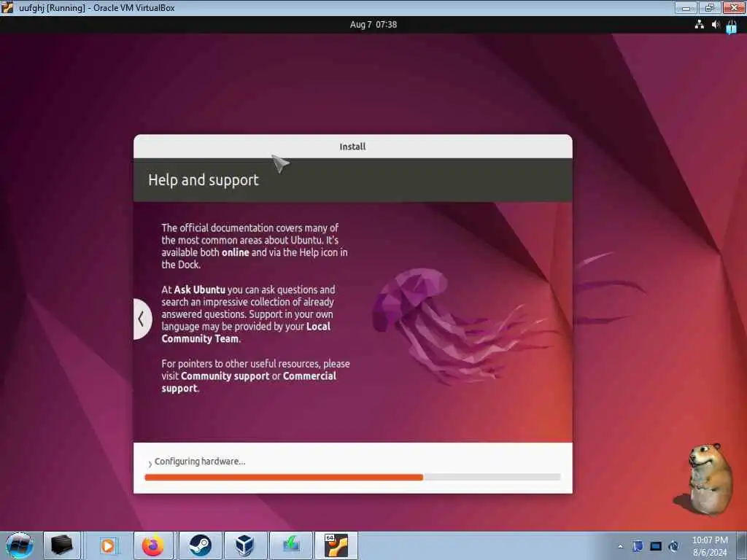Click the Ubuntu network status icon

(x=699, y=24)
